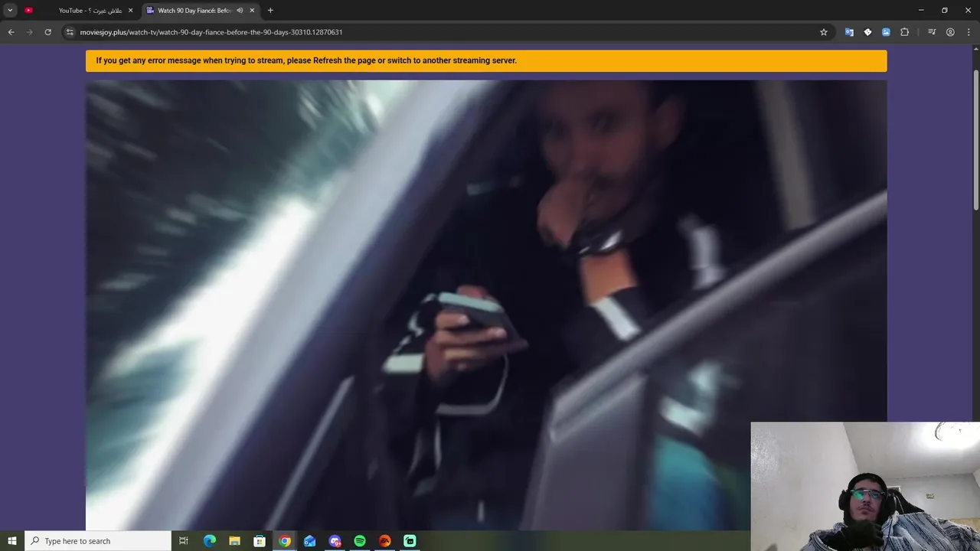Launch the EA app from the taskbar
Viewport: 980px width, 551px height.
385,541
